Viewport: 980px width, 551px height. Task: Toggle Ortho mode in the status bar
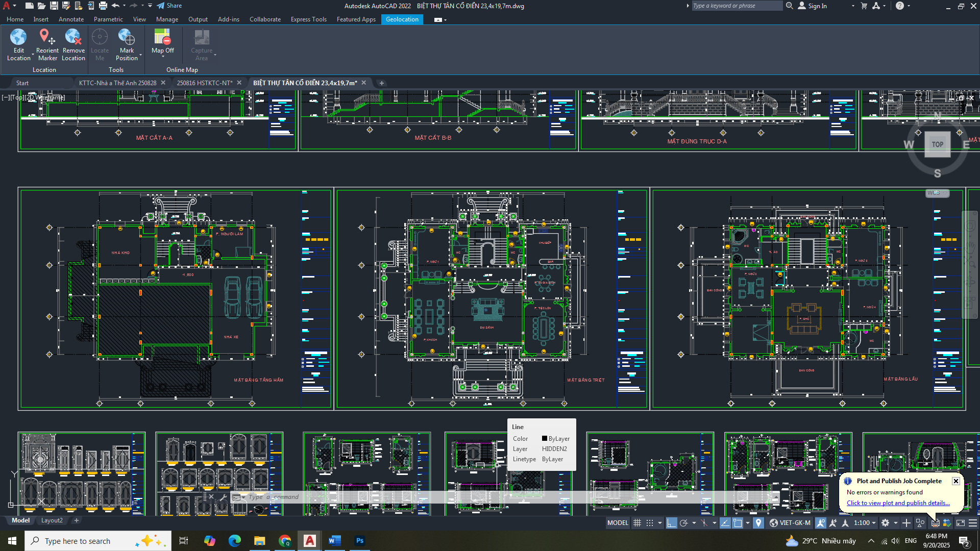[x=671, y=523]
